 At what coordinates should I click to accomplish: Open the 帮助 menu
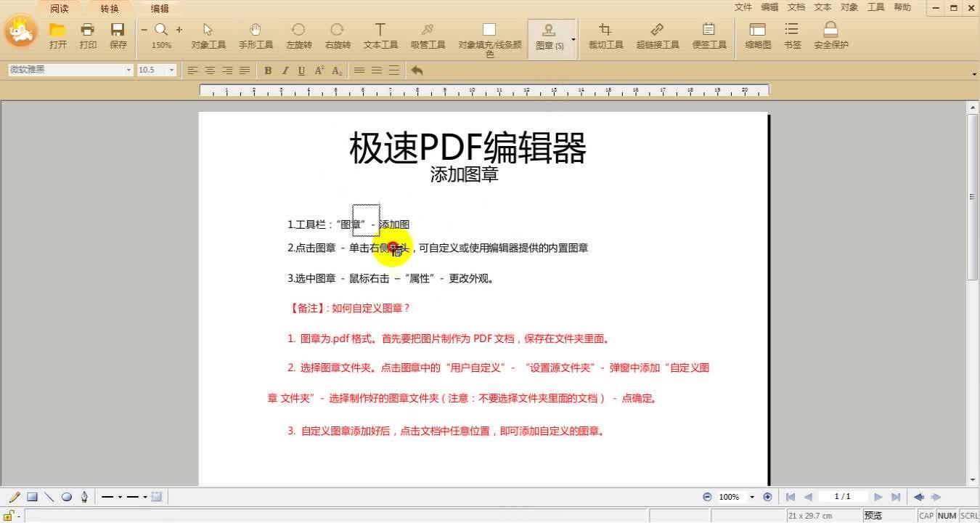pyautogui.click(x=902, y=7)
